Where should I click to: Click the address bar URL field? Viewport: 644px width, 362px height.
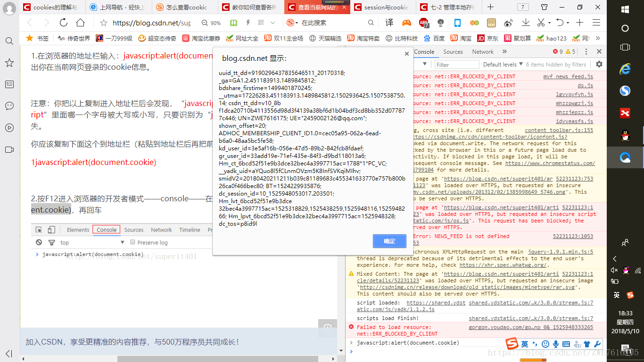point(152,23)
